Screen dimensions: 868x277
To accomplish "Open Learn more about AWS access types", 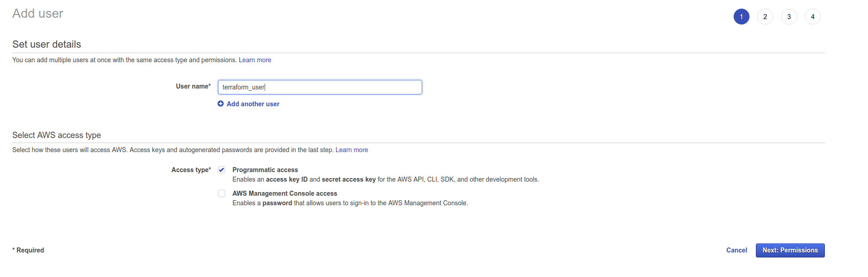I will (351, 150).
